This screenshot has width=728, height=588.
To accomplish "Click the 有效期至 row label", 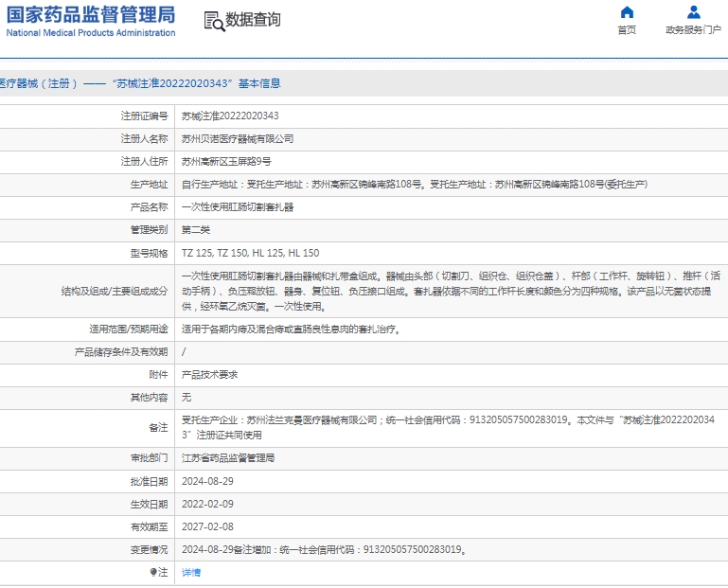I will click(149, 526).
